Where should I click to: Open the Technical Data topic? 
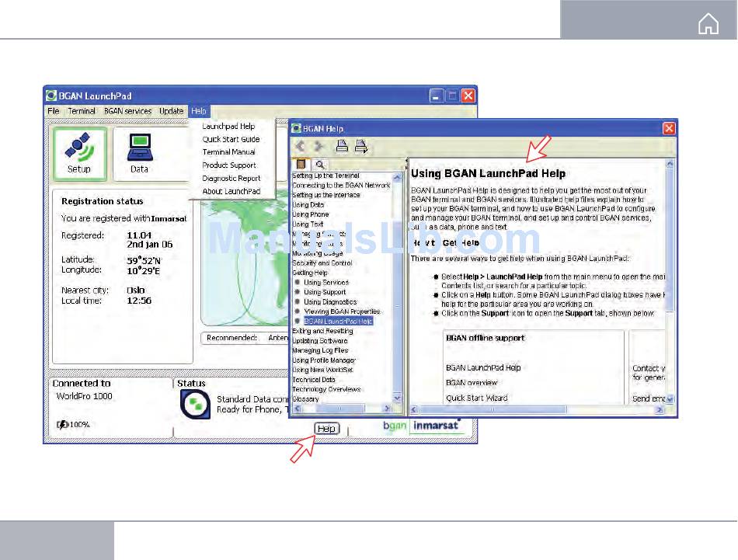click(x=314, y=379)
